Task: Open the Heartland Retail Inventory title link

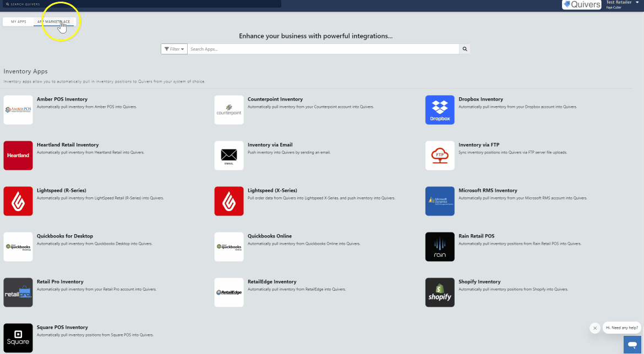Action: (68, 145)
